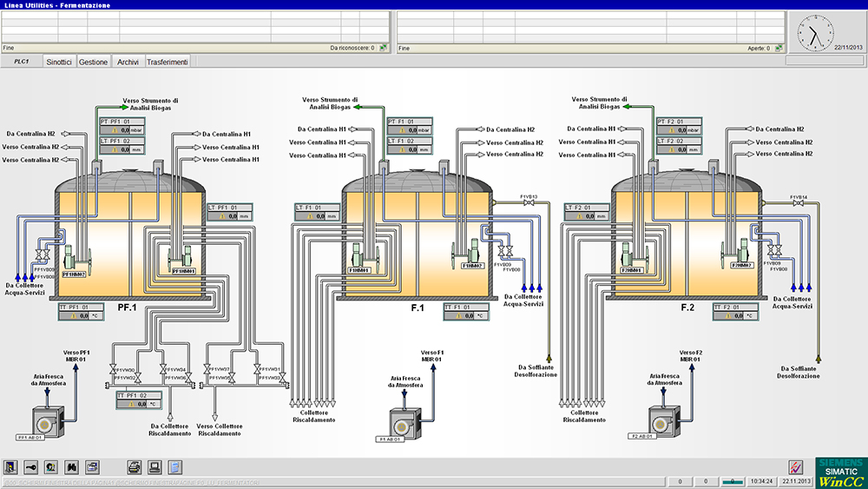Click the binoculars search icon
This screenshot has height=489, width=868.
coord(71,466)
